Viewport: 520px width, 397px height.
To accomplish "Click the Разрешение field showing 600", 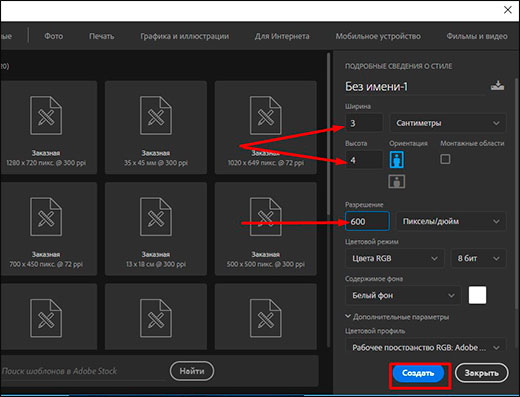I will point(367,221).
